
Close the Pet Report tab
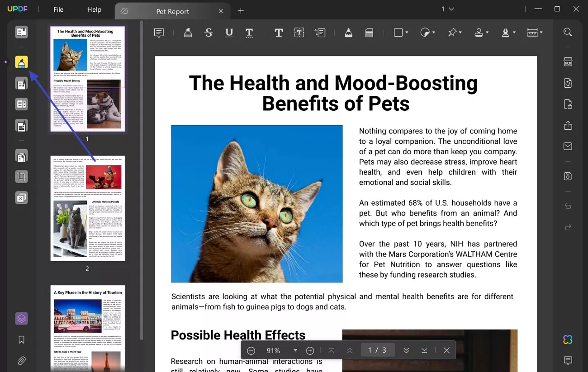[x=221, y=11]
